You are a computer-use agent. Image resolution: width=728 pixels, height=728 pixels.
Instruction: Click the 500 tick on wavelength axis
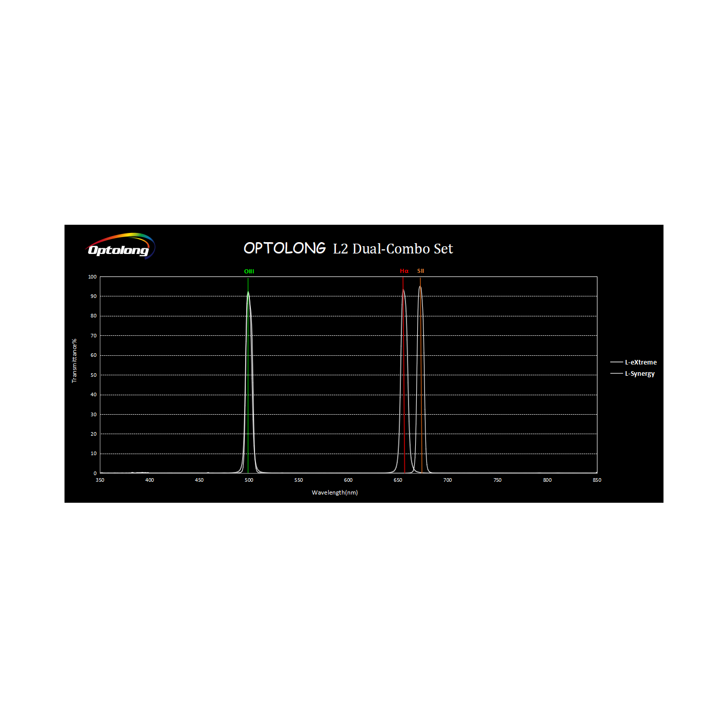[x=249, y=480]
